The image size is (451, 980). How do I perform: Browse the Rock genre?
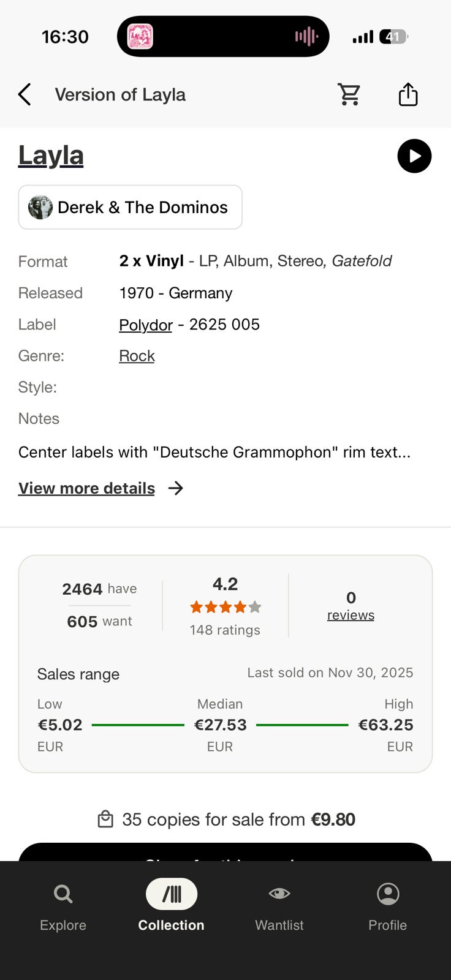[137, 356]
